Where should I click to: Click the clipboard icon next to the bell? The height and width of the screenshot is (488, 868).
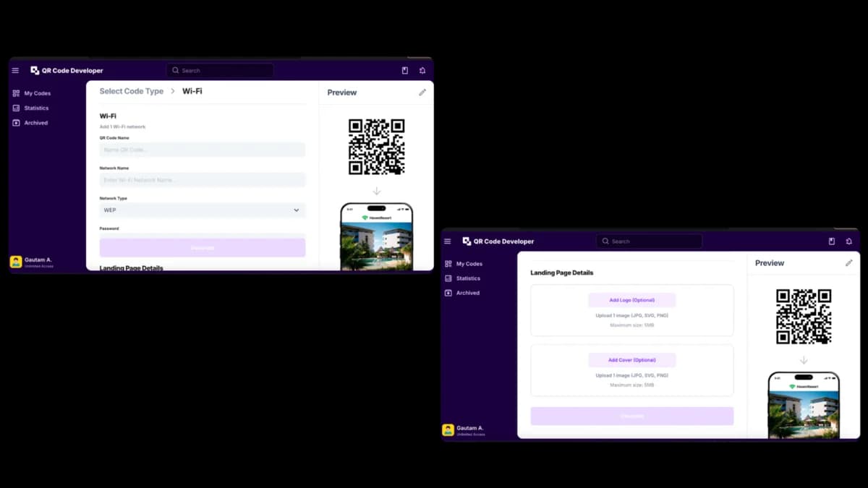(404, 70)
